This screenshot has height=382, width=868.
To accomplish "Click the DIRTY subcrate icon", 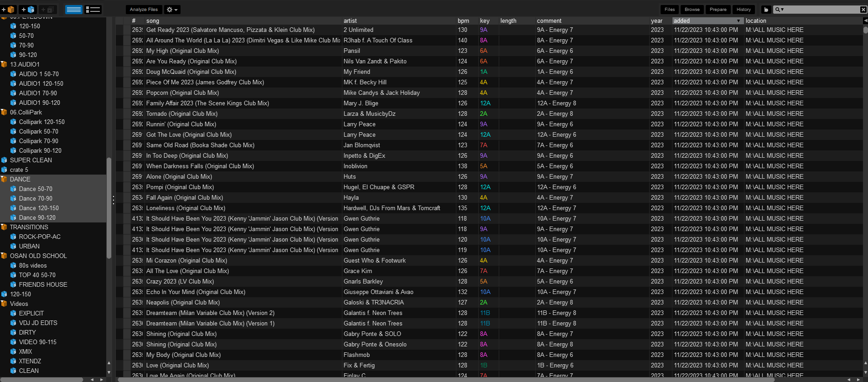I will (x=13, y=332).
